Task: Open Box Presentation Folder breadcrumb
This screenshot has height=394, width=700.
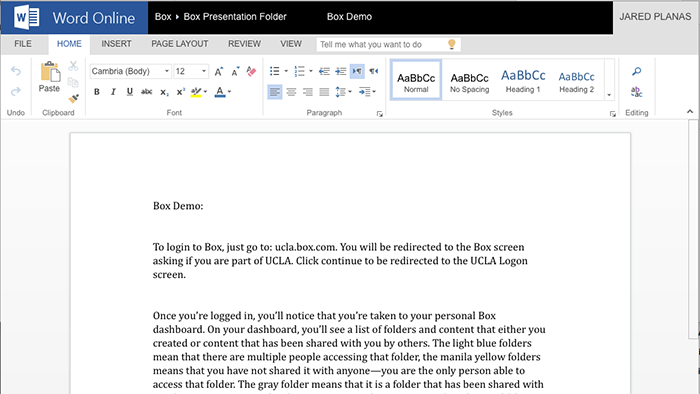Action: pyautogui.click(x=235, y=17)
